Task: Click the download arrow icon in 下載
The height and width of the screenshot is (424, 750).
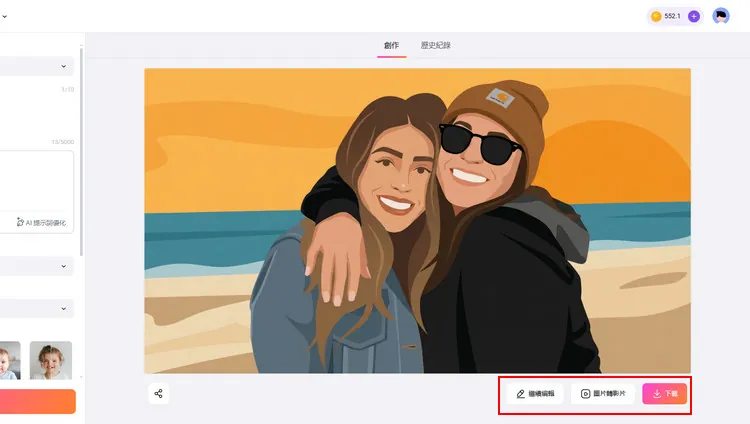Action: click(656, 394)
